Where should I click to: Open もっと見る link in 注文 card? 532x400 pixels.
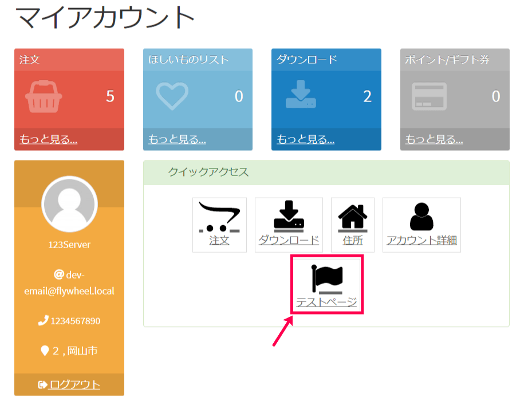tap(48, 139)
